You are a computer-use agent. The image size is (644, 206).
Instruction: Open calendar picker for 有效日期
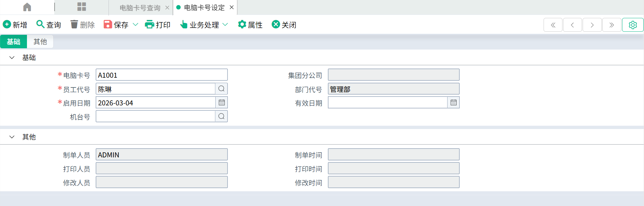453,103
